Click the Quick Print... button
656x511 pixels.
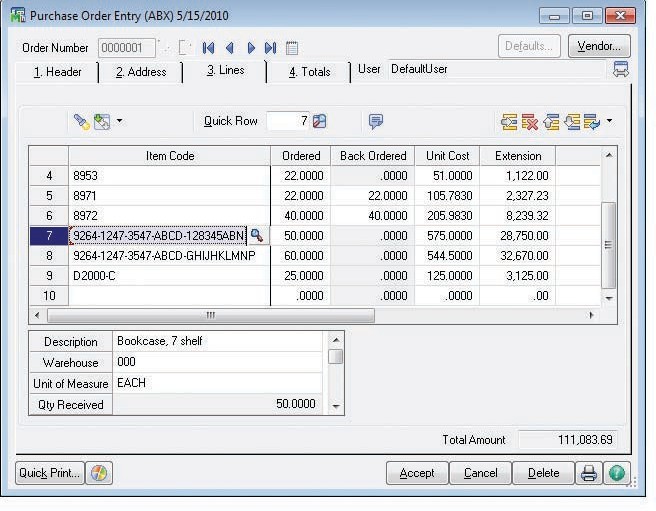(x=50, y=473)
